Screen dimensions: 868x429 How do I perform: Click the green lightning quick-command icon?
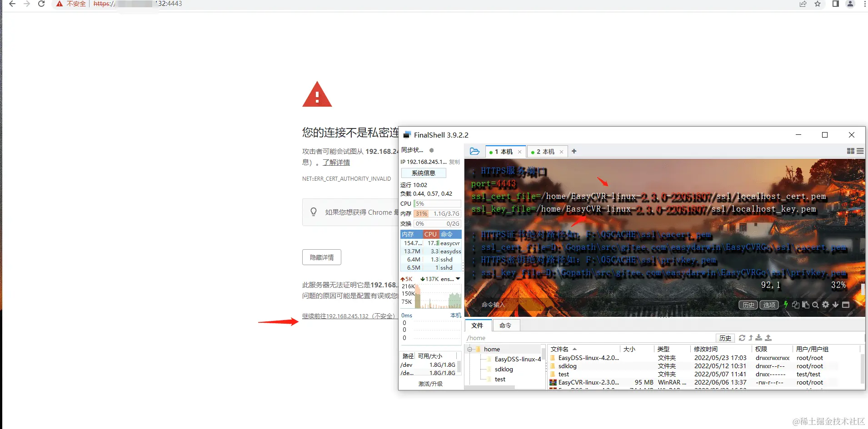point(786,305)
